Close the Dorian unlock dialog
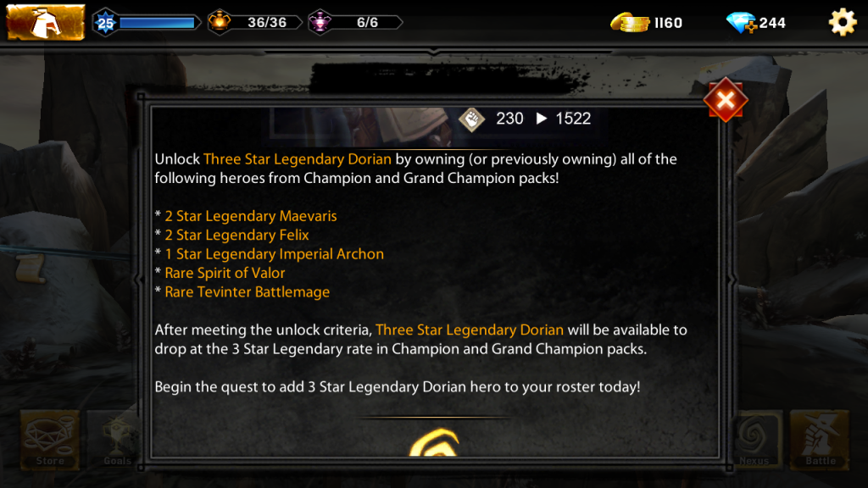The image size is (868, 488). point(726,100)
